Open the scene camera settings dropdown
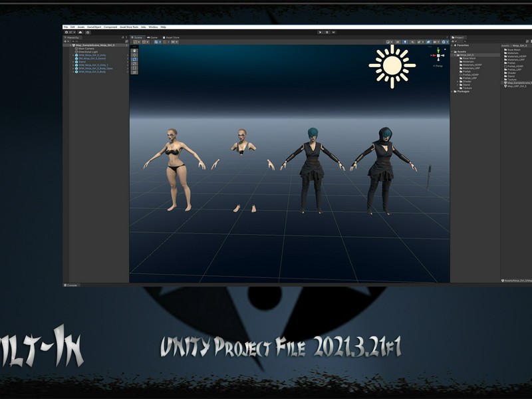The height and width of the screenshot is (399, 532). [x=437, y=42]
